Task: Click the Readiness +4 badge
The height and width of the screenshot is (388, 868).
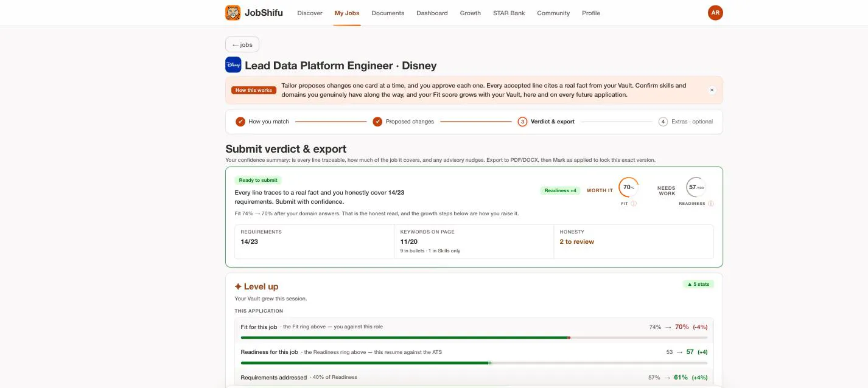Action: pyautogui.click(x=560, y=190)
